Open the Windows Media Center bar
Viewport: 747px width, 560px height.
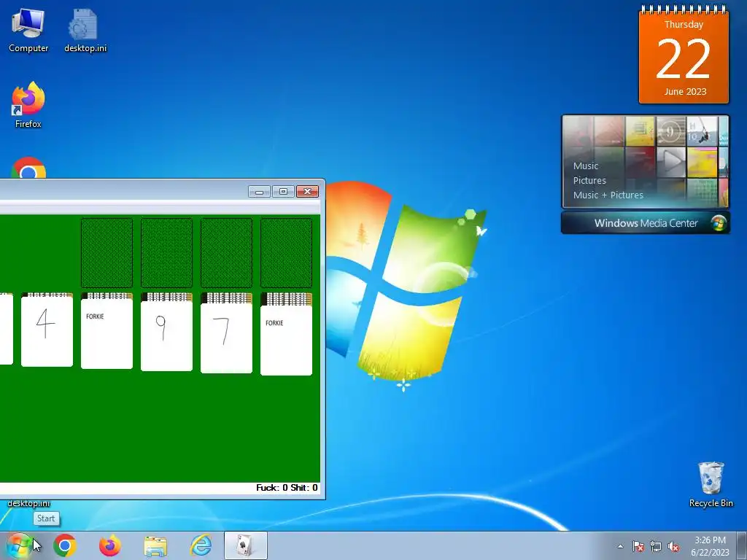coord(646,223)
